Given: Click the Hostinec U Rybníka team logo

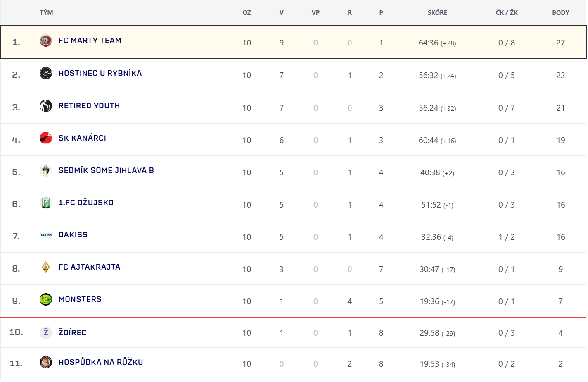Looking at the screenshot, I should coord(46,73).
